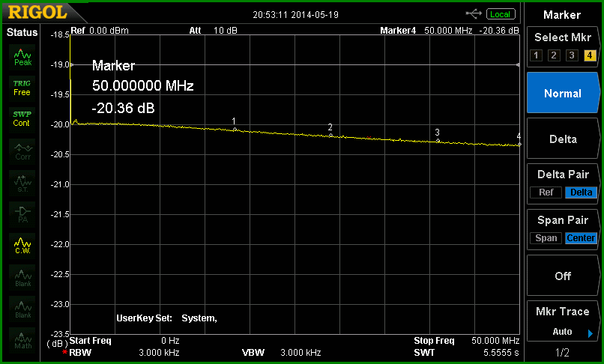Select the Blank trace icon just above Math

[x=22, y=309]
